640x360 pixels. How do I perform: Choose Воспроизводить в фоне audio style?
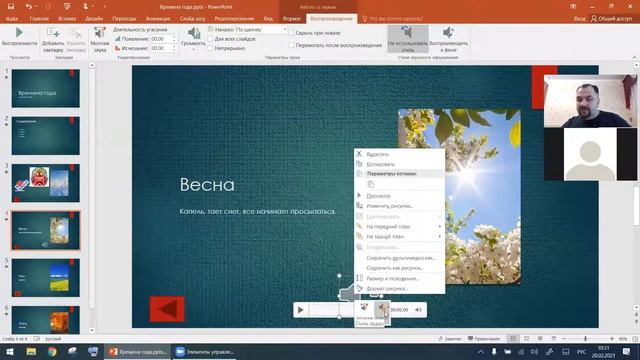449,39
